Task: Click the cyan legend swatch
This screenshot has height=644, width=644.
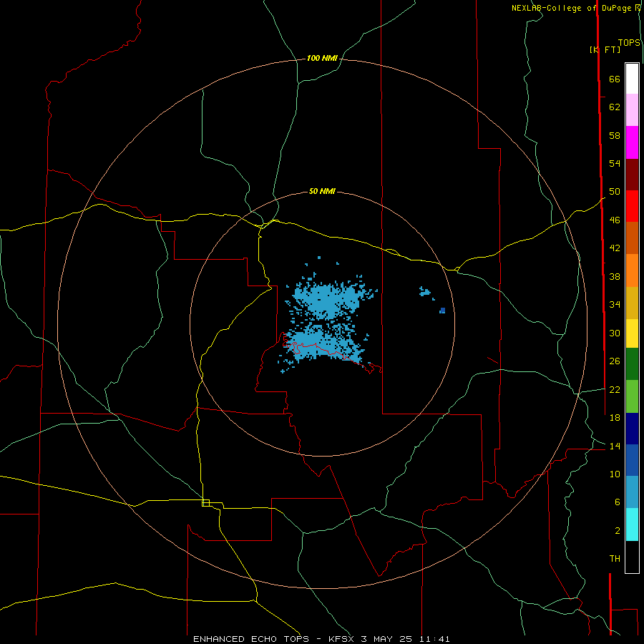Action: pos(632,525)
